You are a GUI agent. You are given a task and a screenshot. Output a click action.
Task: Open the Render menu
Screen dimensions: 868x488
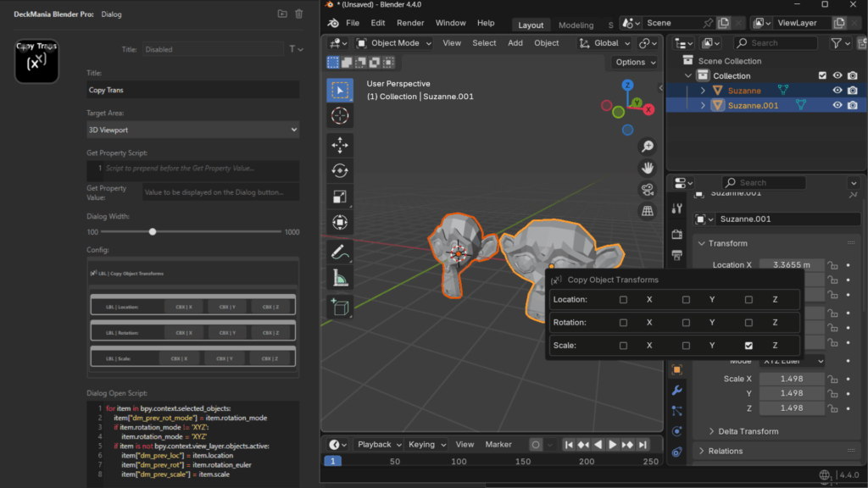click(x=410, y=23)
